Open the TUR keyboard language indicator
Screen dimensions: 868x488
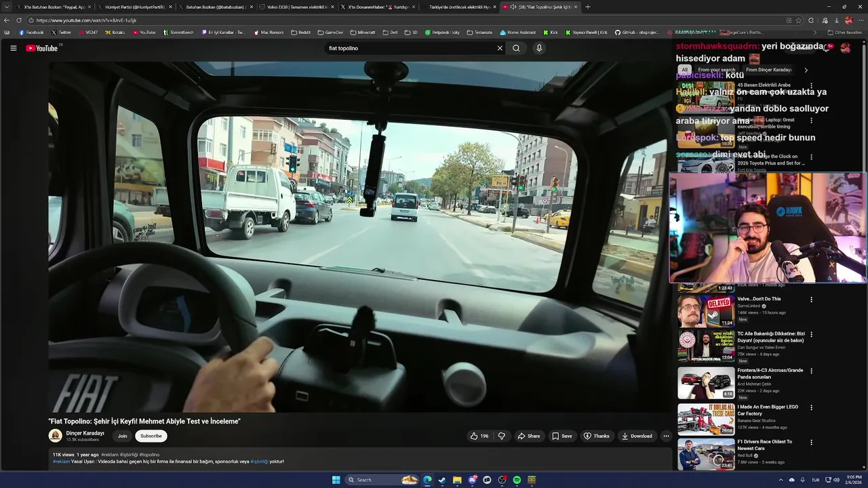pyautogui.click(x=815, y=480)
